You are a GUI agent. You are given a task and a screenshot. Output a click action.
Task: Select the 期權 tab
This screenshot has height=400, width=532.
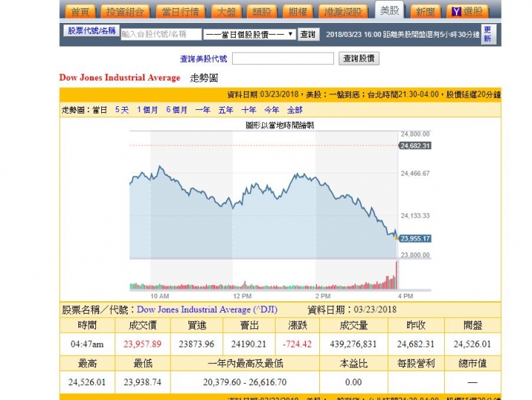click(x=298, y=13)
